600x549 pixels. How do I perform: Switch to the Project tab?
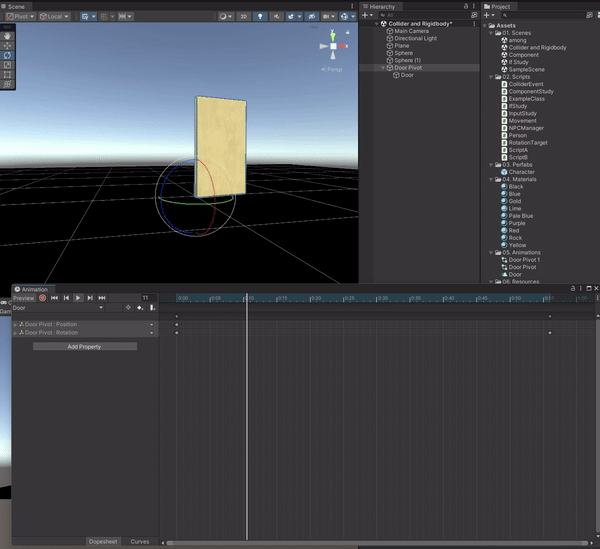[x=497, y=7]
